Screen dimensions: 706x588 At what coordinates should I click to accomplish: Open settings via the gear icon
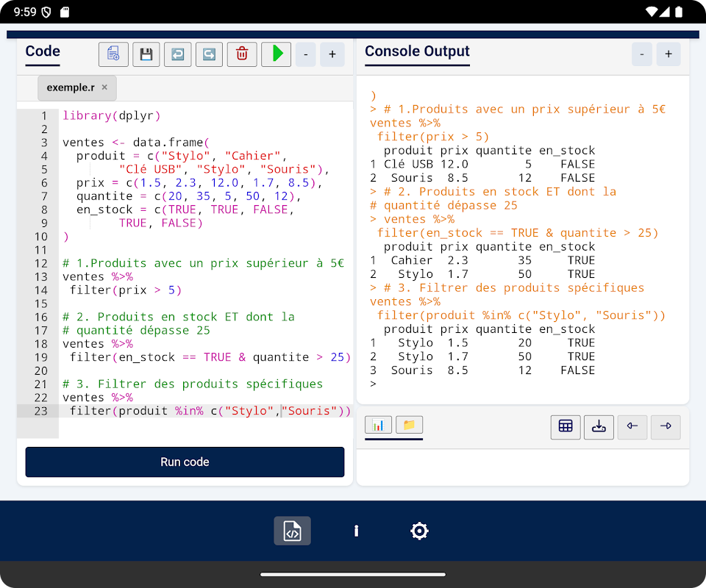pyautogui.click(x=419, y=531)
